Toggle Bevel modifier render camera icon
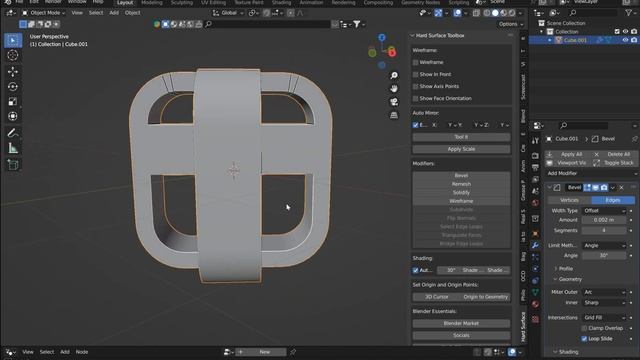The height and width of the screenshot is (360, 640). point(604,188)
